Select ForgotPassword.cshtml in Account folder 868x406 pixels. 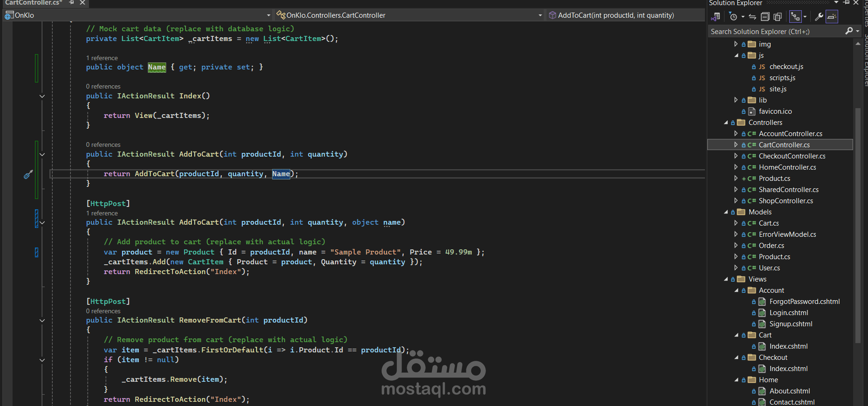coord(804,302)
